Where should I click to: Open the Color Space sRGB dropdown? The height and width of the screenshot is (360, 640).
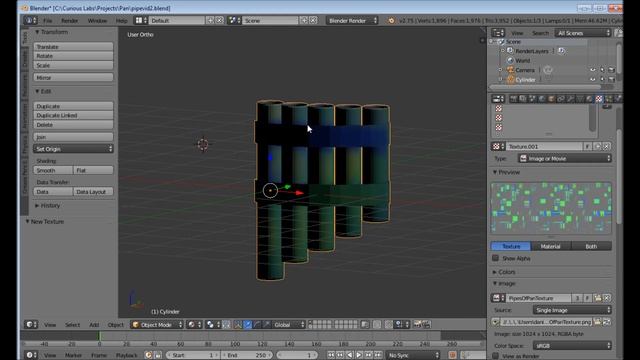(x=572, y=346)
